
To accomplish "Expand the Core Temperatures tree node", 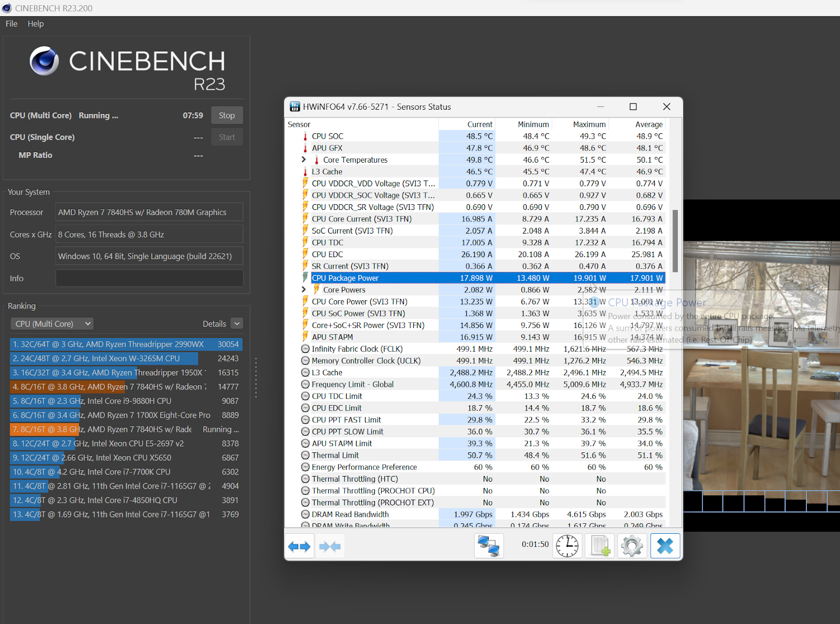I will [303, 160].
